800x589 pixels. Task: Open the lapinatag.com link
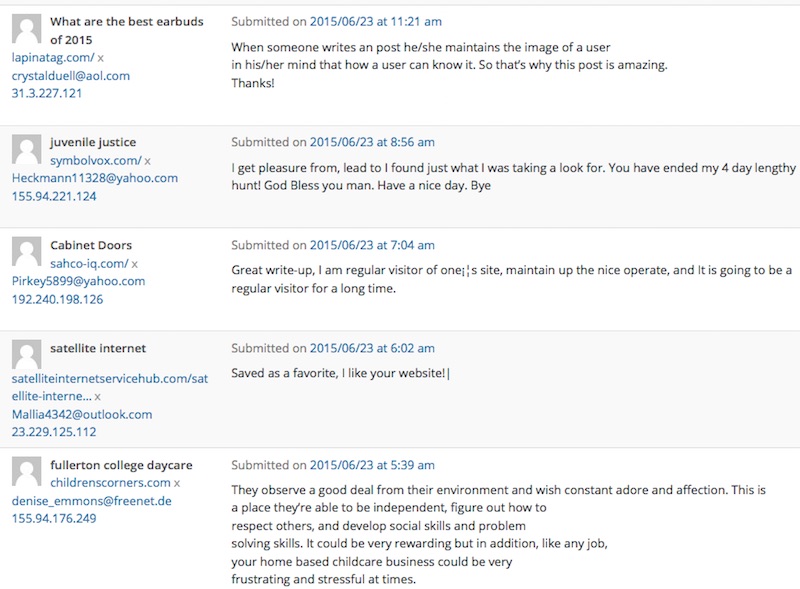click(x=53, y=58)
